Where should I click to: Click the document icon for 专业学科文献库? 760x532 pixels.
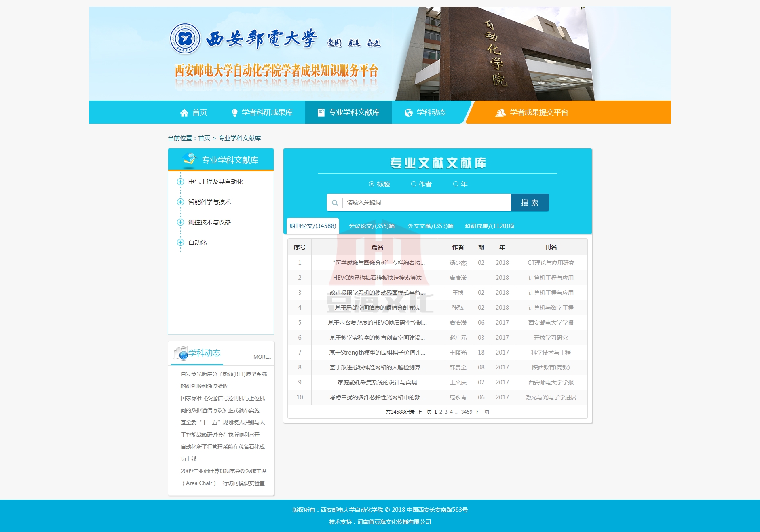(321, 113)
